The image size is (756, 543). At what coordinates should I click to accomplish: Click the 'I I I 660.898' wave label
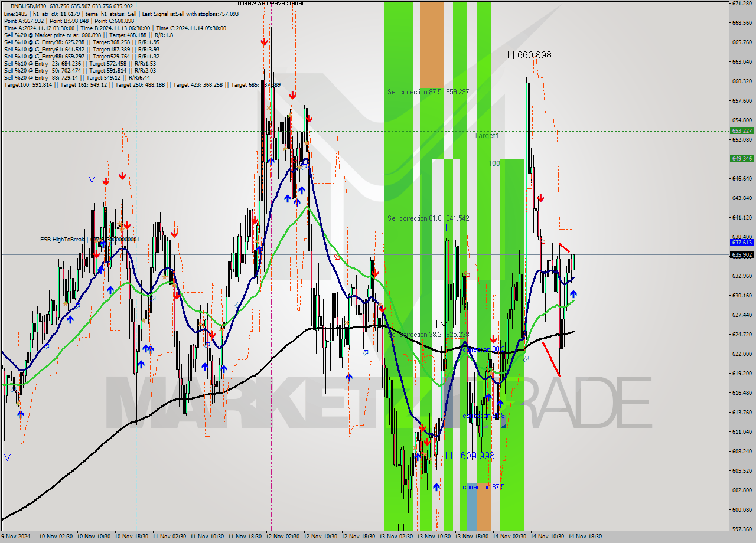pos(526,55)
